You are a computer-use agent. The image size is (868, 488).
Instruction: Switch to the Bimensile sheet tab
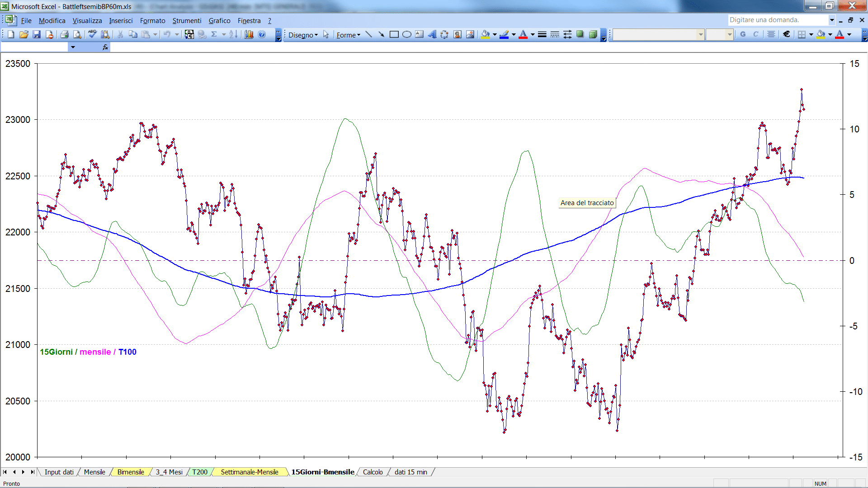131,472
